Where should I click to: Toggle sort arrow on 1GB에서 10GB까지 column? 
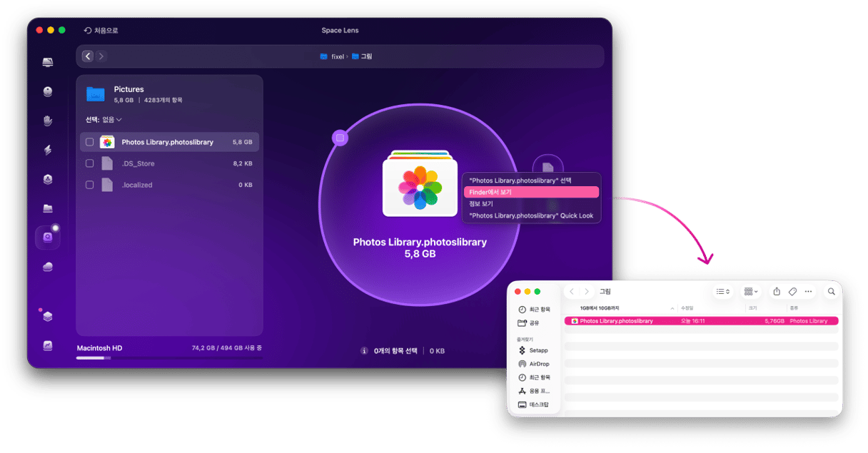(x=672, y=308)
